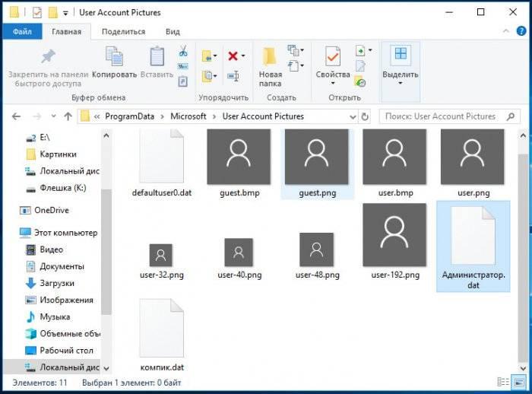This screenshot has height=394, width=532.
Task: Click the file list scroll down arrow
Action: pyautogui.click(x=523, y=368)
